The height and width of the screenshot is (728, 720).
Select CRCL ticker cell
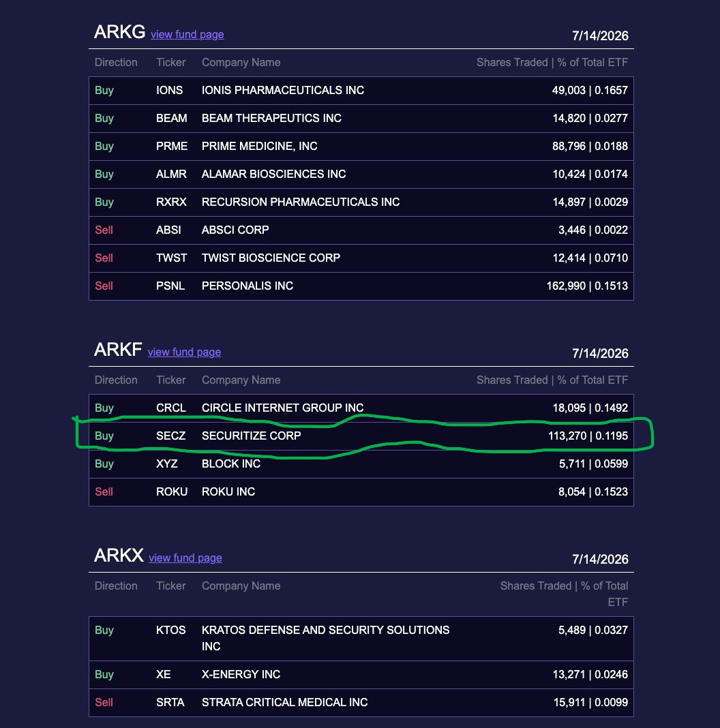[x=171, y=408]
